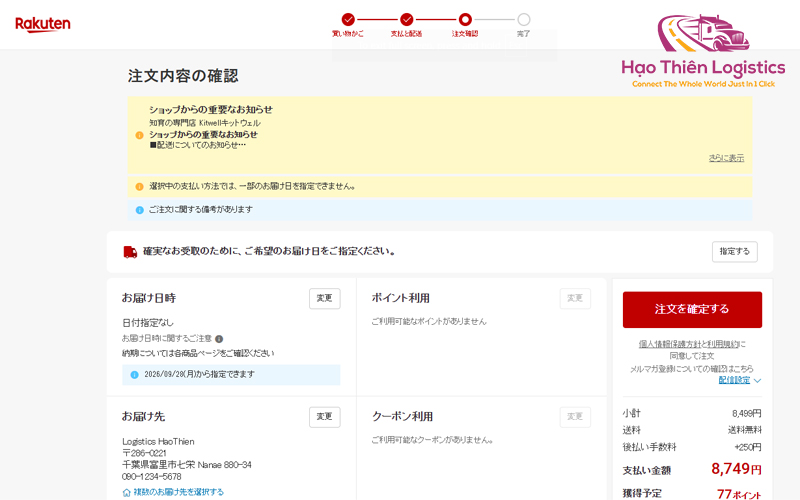Click the Rakuten logo

[x=43, y=24]
